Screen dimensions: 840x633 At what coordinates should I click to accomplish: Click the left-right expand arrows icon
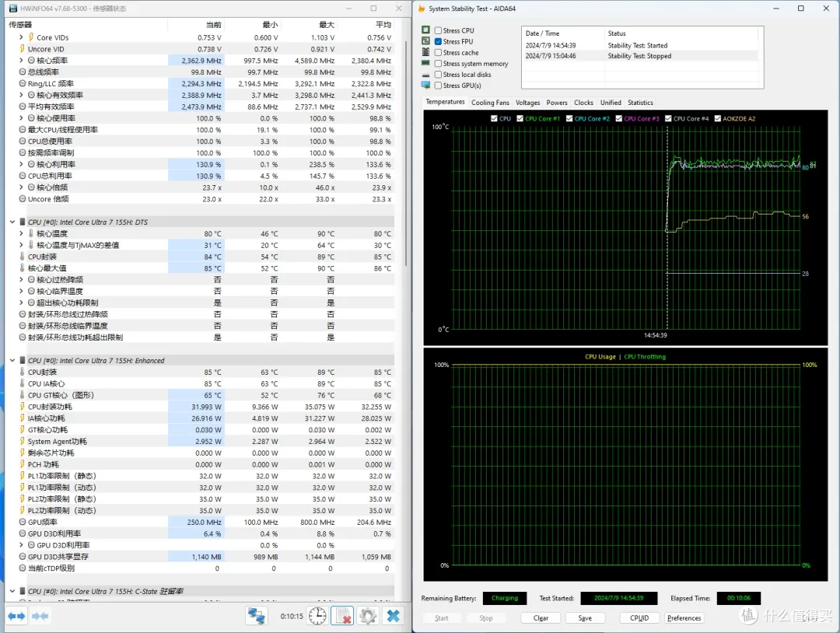pos(16,616)
